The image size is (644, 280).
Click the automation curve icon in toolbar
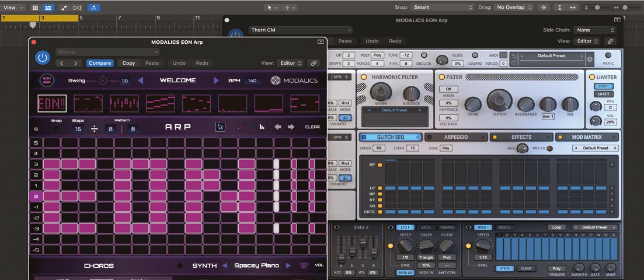(x=64, y=8)
